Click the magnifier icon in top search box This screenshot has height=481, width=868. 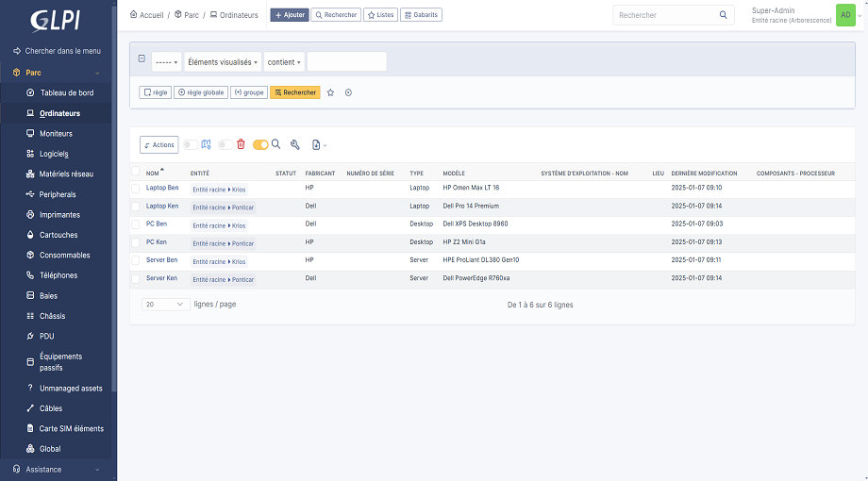point(723,15)
